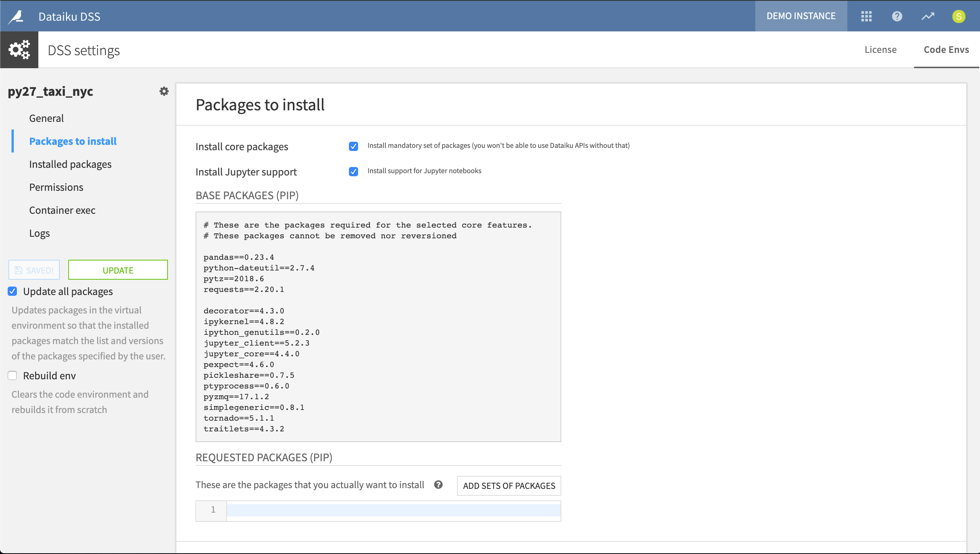
Task: Click the traitlets==4.3.2 line
Action: click(x=244, y=429)
